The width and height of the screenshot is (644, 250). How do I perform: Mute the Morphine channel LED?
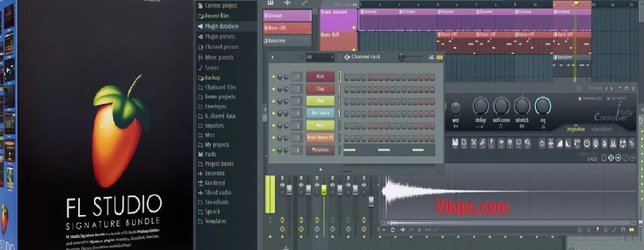pos(273,150)
